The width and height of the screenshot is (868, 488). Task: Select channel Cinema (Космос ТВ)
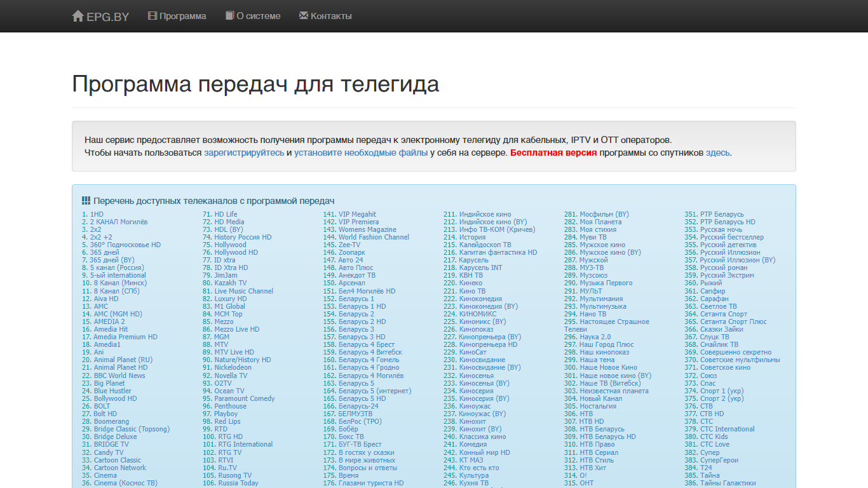[x=125, y=483]
